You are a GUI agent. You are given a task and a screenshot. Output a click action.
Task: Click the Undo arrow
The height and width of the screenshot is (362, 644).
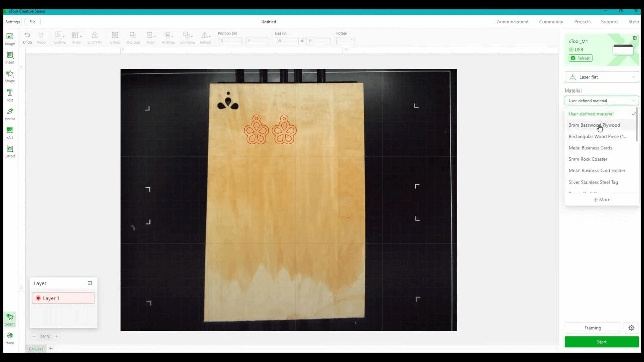27,38
